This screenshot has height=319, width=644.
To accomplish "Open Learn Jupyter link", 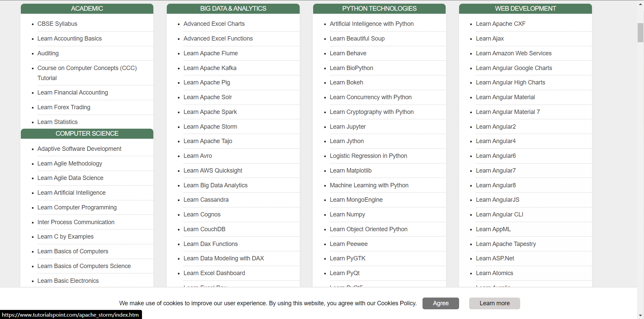I will (348, 127).
